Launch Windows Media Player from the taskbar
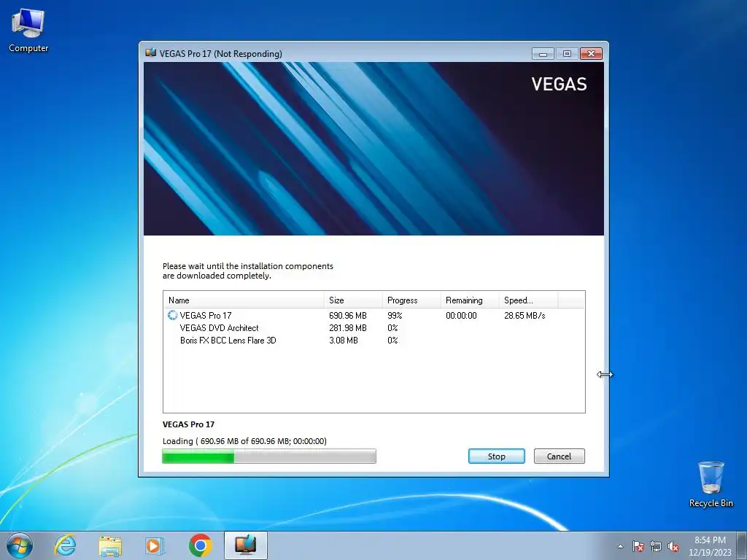 (x=155, y=545)
